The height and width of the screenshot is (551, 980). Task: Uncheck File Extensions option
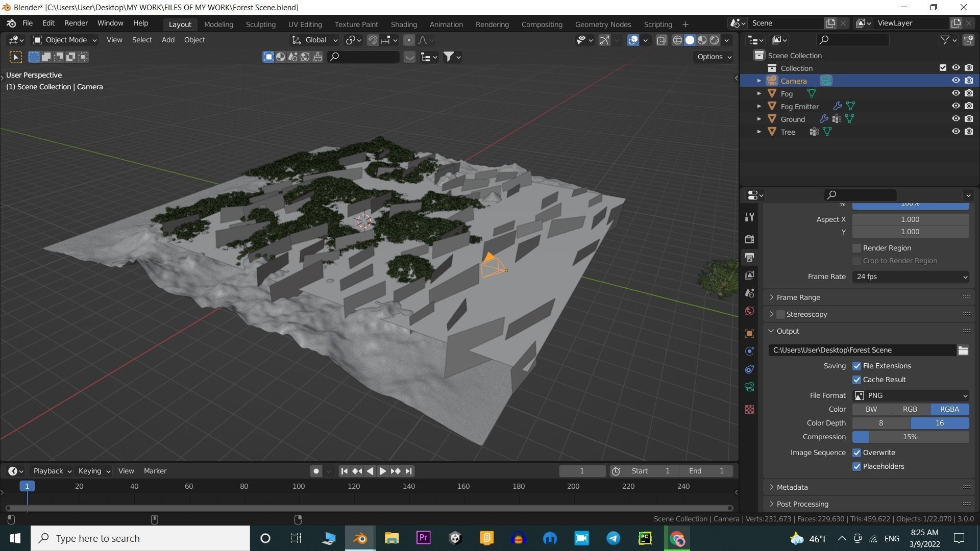[x=856, y=366]
